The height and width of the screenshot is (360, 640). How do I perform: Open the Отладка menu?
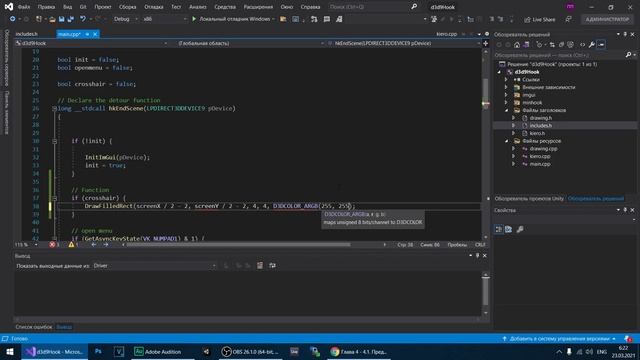(153, 7)
